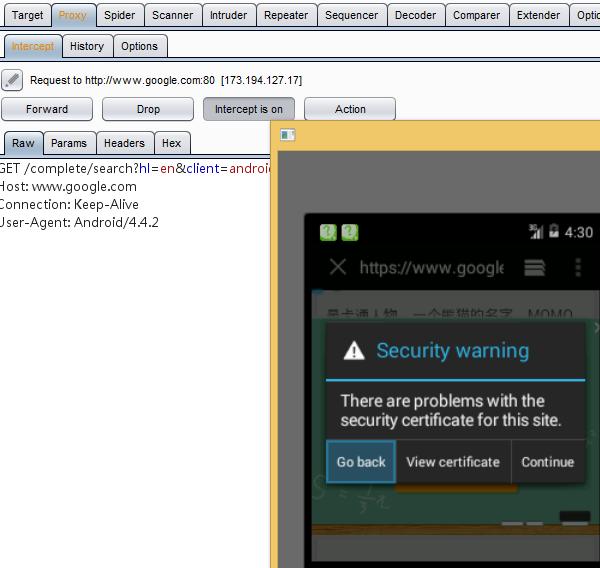Choose Continue in the security warning dialog
Viewport: 600px width, 568px height.
pos(547,462)
